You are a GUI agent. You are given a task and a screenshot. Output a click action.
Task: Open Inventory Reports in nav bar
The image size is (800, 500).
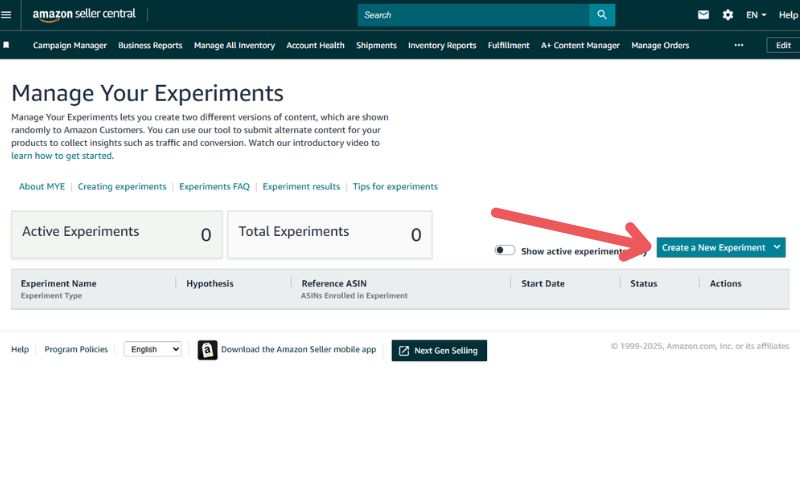[442, 45]
